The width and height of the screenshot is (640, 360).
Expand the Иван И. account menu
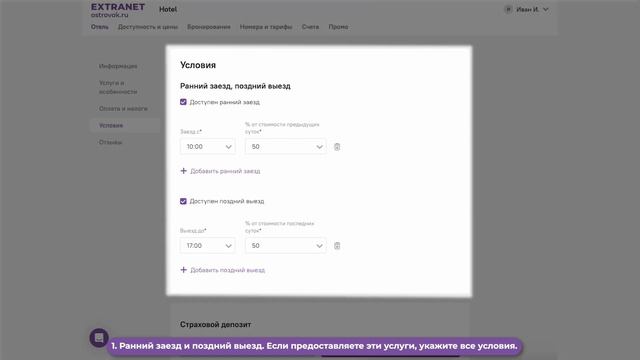[x=545, y=9]
